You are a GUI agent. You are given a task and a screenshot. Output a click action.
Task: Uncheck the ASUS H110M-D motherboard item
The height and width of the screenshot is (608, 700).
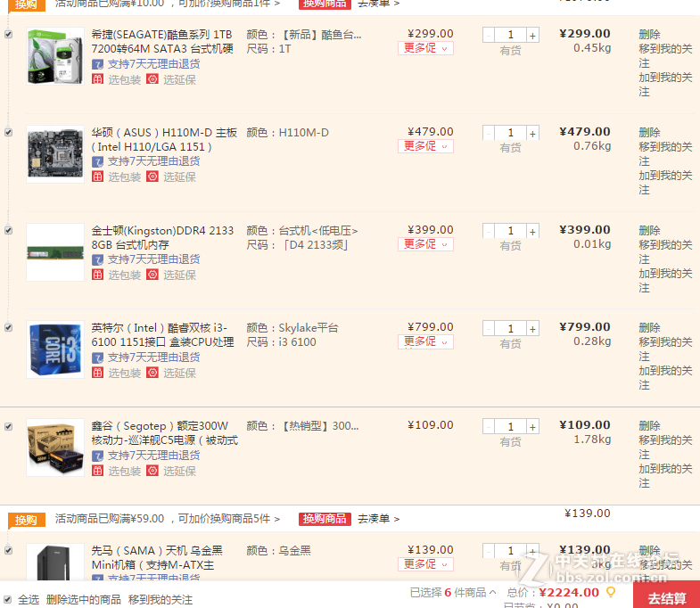(8, 133)
